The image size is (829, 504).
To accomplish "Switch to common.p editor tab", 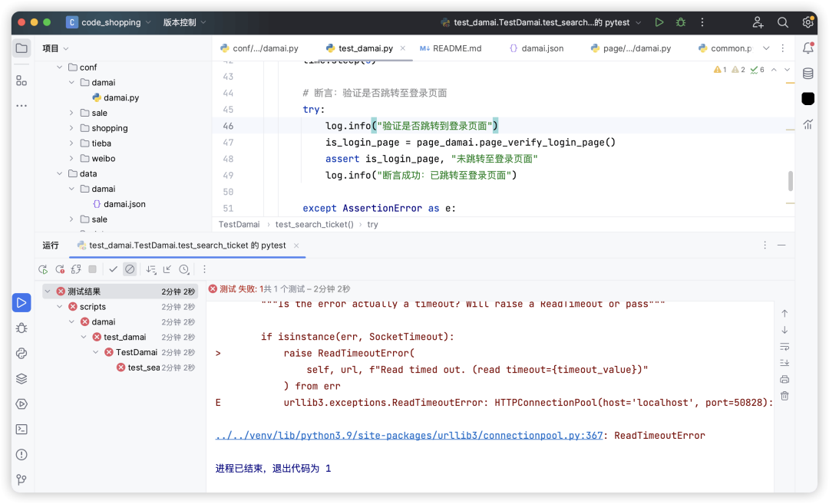I will pyautogui.click(x=725, y=48).
